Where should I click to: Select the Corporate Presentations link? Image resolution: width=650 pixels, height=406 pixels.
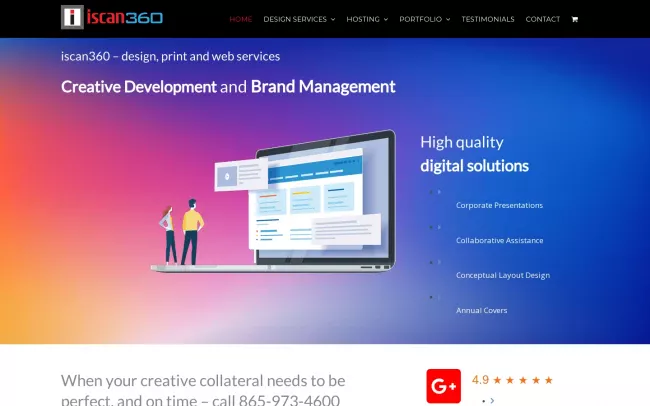499,205
